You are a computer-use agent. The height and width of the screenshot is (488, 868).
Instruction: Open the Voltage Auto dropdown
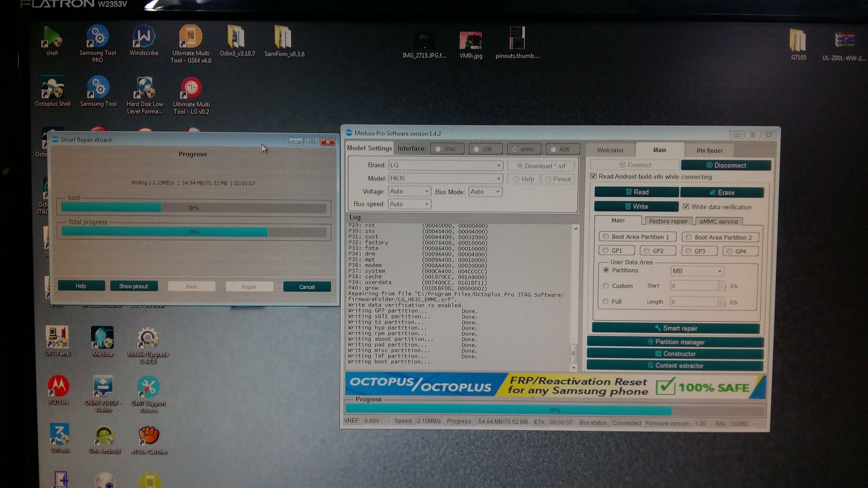click(x=409, y=191)
